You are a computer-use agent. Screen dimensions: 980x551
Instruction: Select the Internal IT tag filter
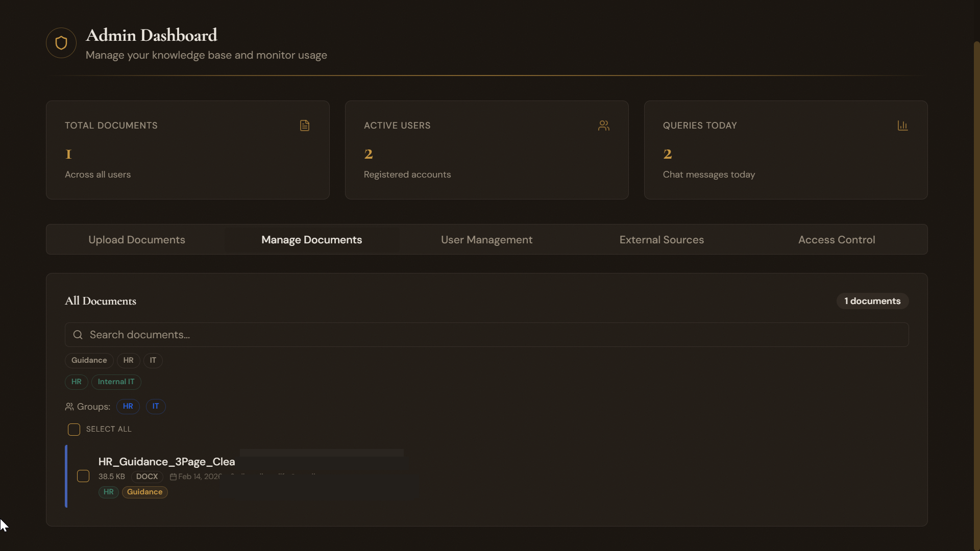point(115,382)
